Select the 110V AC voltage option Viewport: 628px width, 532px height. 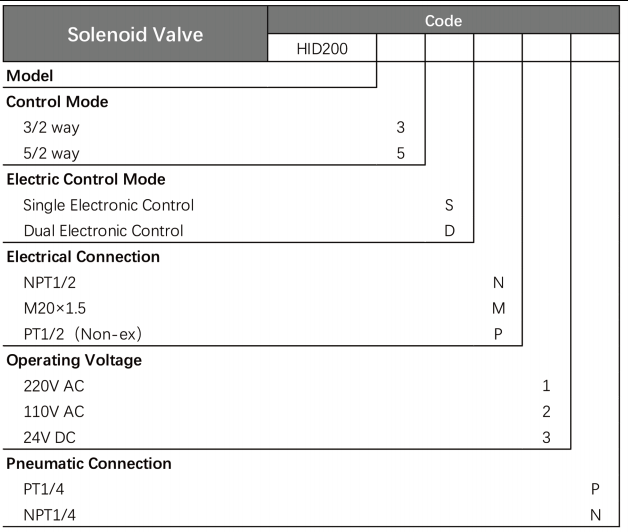pyautogui.click(x=54, y=411)
